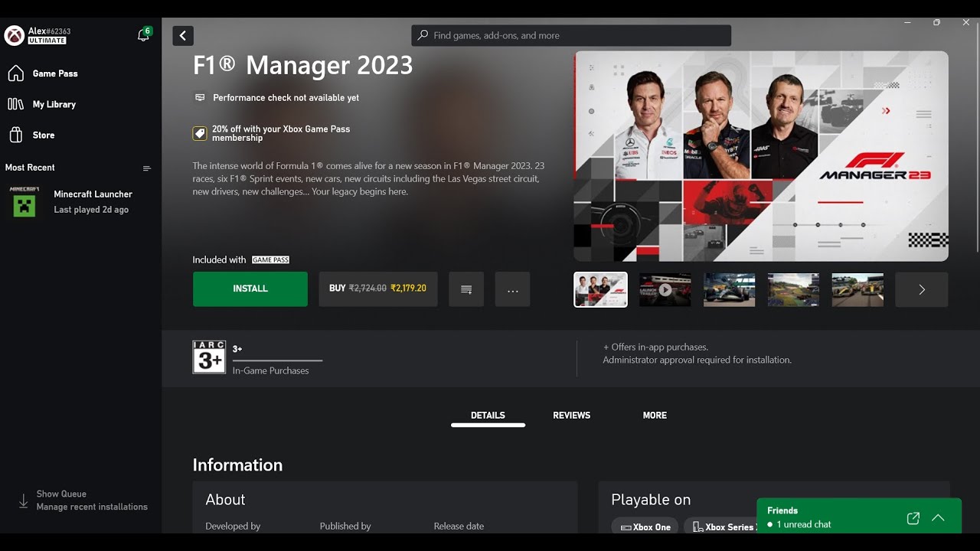
Task: Click the 'F1® Manager 2023' title
Action: pos(302,65)
